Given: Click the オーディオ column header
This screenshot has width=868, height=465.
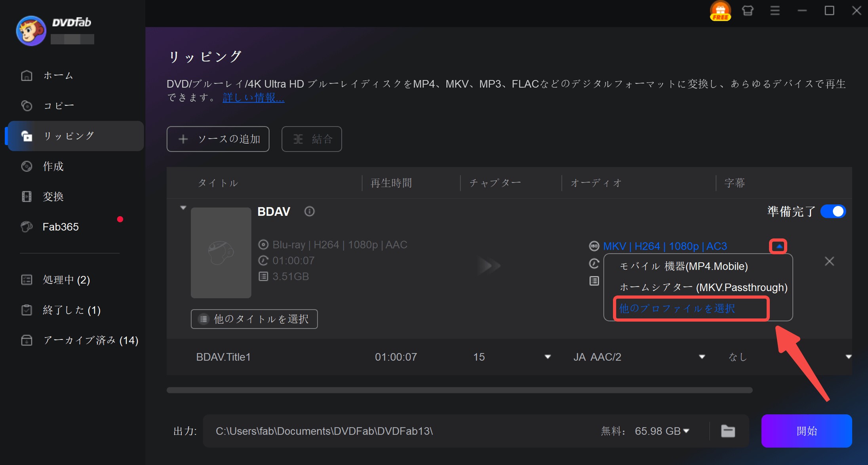Looking at the screenshot, I should 596,183.
